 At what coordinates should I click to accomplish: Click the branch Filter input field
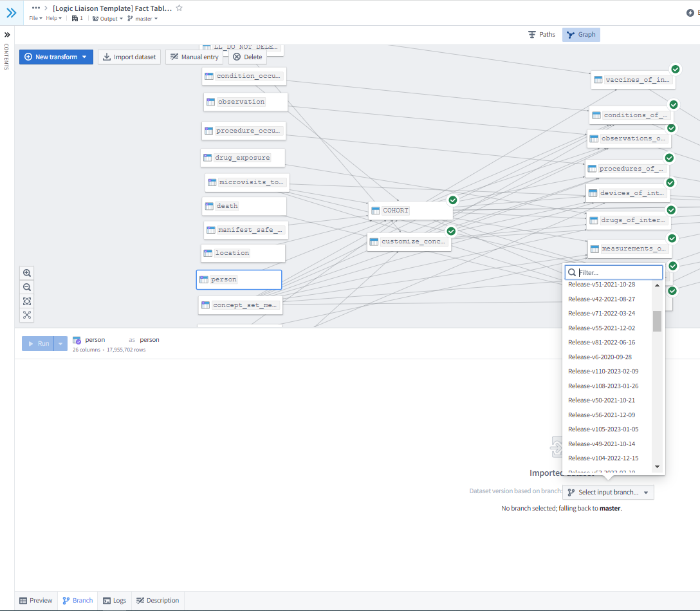pos(618,272)
